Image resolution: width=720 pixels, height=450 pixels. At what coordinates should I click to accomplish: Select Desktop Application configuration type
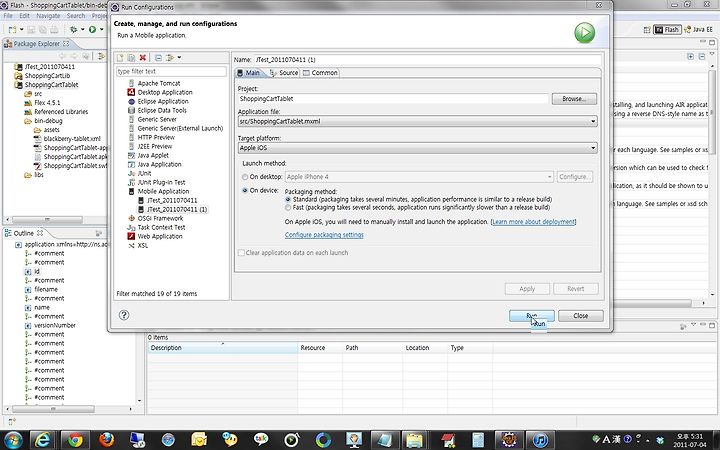click(165, 92)
